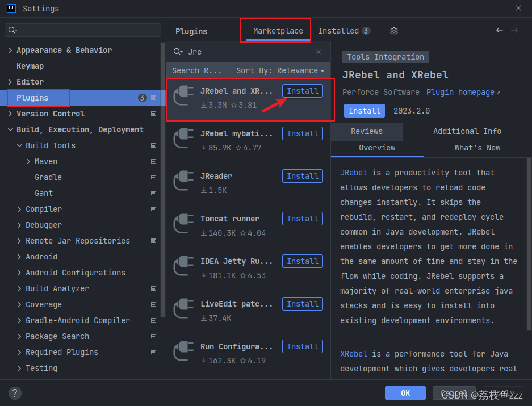Go forward with the right arrow
Viewport: 532px width, 406px height.
point(514,30)
